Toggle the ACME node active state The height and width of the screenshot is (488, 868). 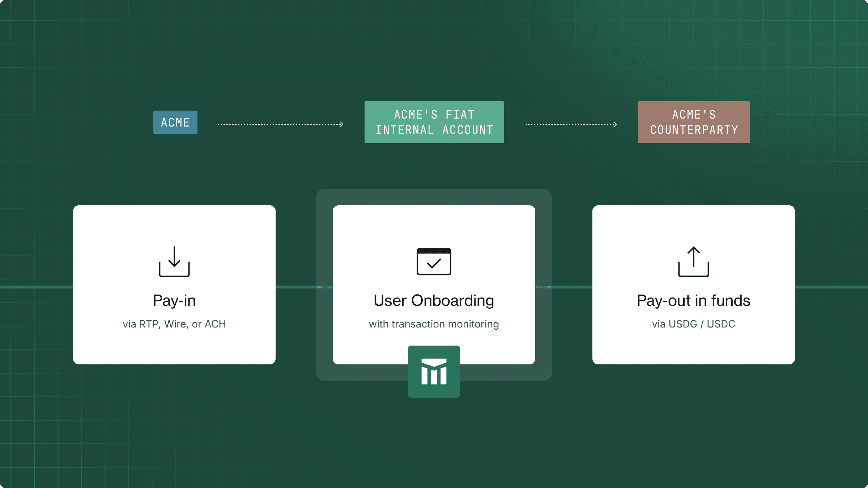click(x=175, y=122)
